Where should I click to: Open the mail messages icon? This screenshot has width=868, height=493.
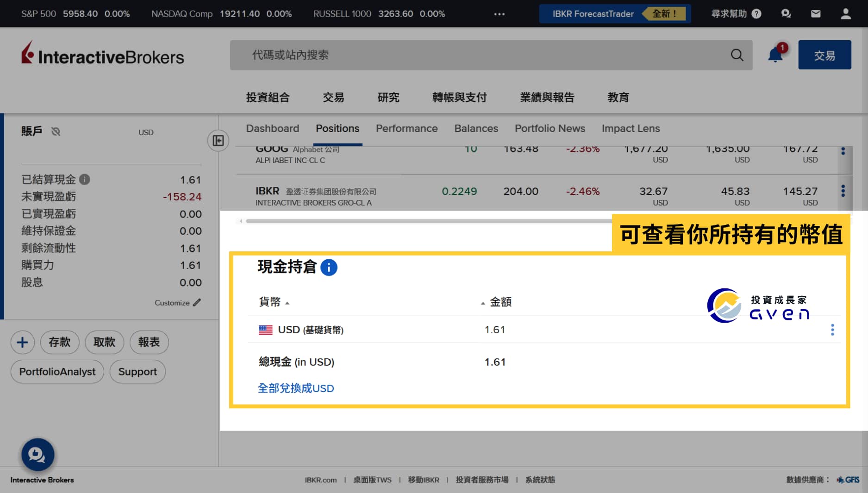(x=816, y=14)
